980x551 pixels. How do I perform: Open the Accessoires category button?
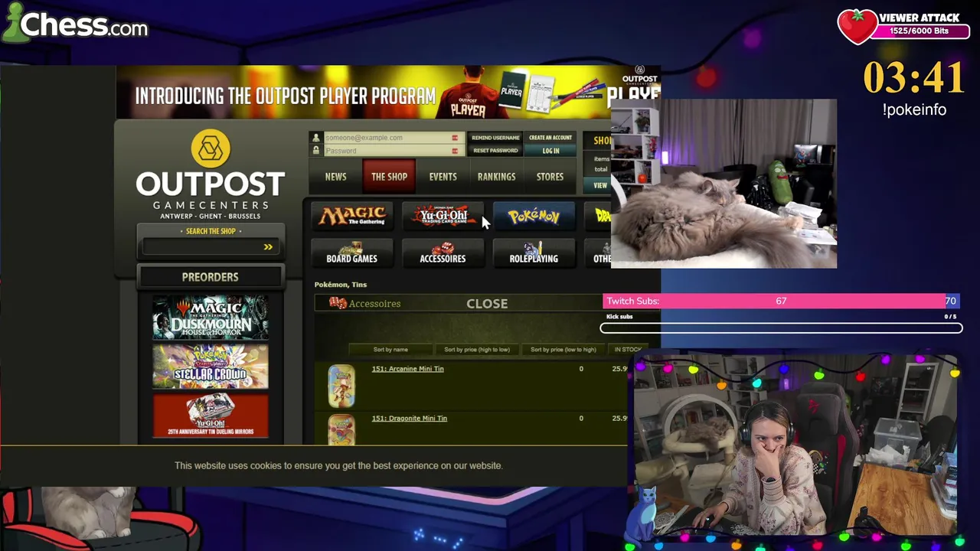(443, 253)
